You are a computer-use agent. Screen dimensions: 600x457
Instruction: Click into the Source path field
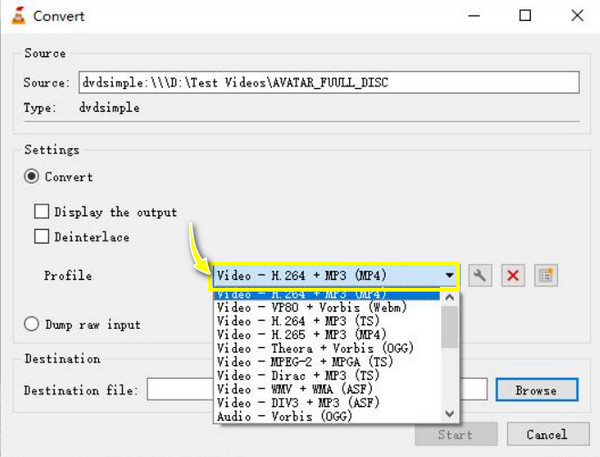tap(329, 82)
